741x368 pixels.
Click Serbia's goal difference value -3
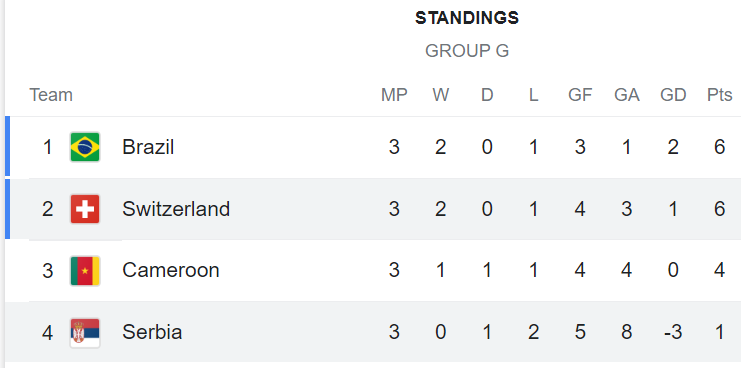[673, 333]
